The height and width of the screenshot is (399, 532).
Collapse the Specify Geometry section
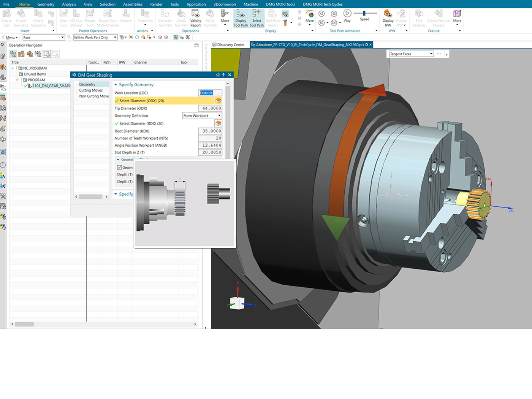pyautogui.click(x=116, y=85)
